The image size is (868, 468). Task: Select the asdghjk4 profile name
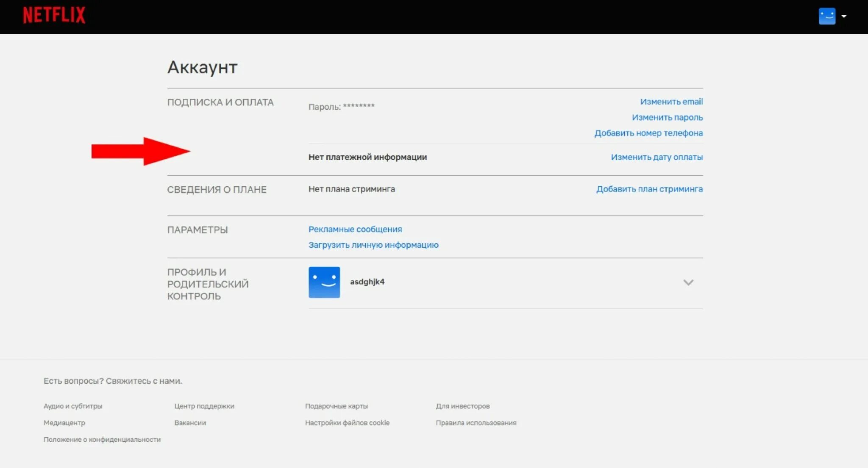coord(367,282)
